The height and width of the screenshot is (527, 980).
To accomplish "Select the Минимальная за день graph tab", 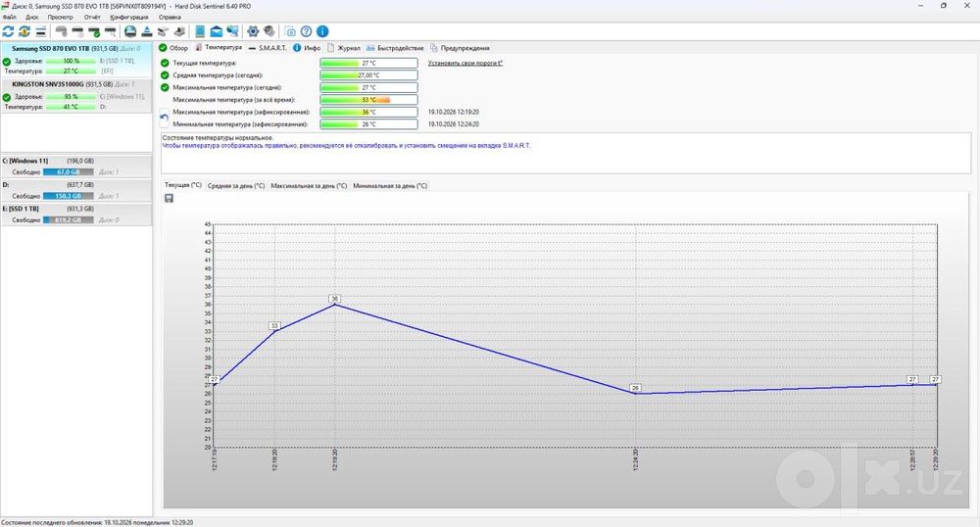I will click(390, 185).
